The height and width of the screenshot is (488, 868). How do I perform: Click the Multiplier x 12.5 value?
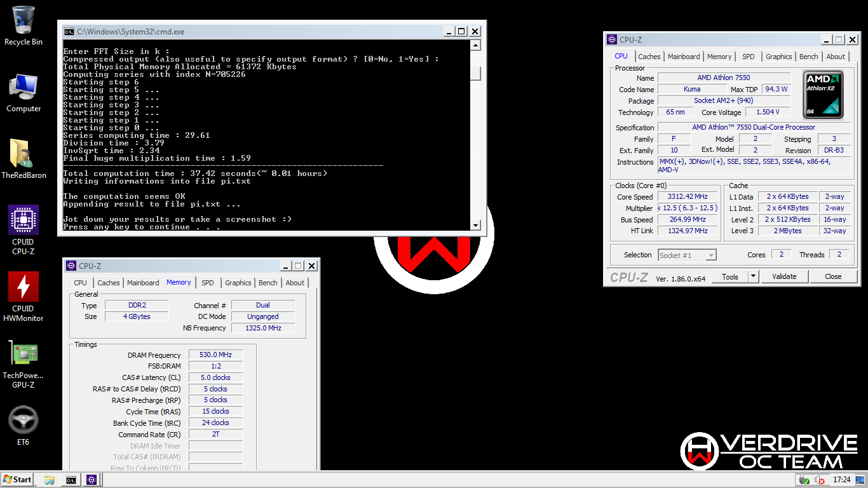688,208
